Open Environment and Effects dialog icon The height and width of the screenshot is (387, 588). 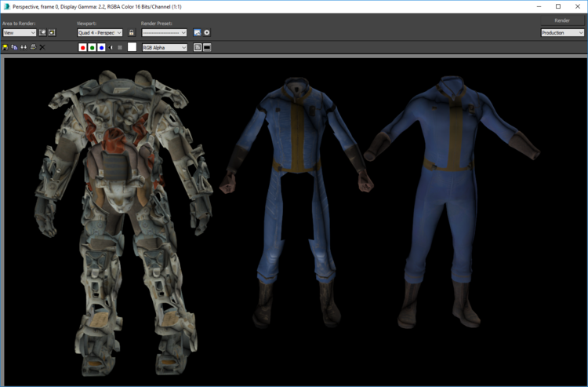pos(207,33)
